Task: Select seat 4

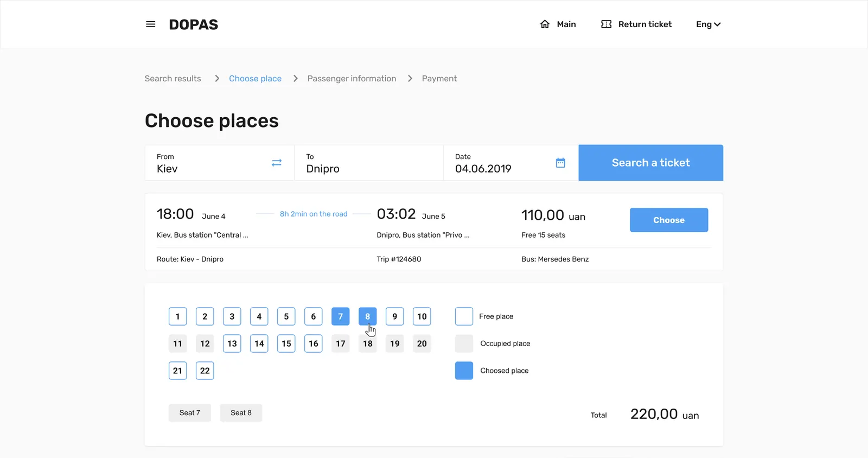Action: 259,316
